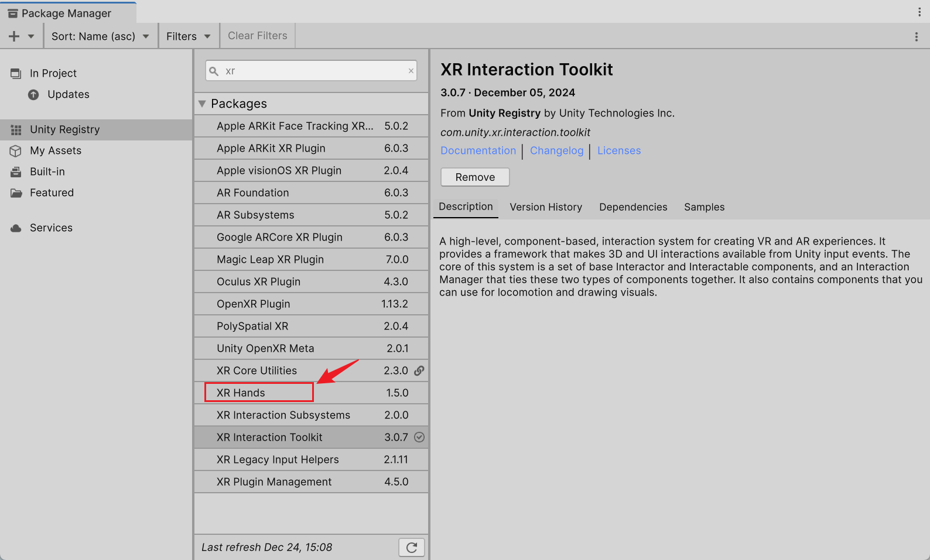
Task: Open the Filters dropdown
Action: point(189,36)
